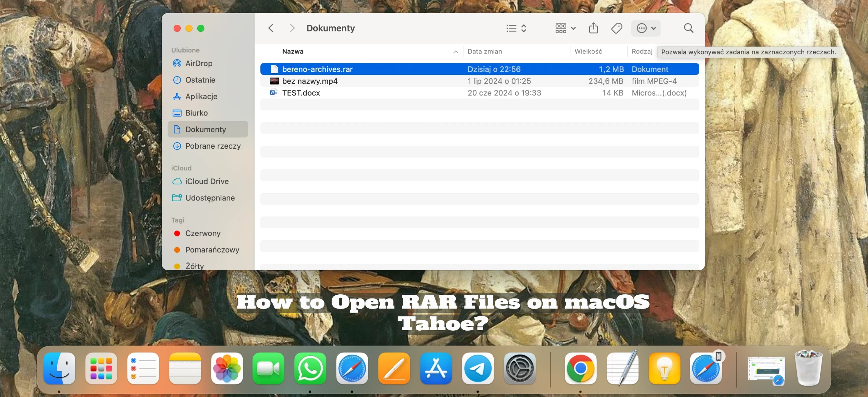Click the Share toolbar icon

(593, 28)
